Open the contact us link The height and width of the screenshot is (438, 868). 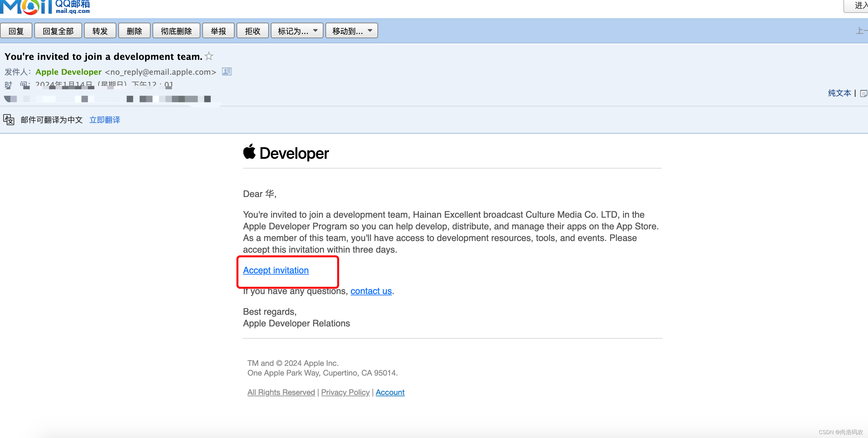371,291
